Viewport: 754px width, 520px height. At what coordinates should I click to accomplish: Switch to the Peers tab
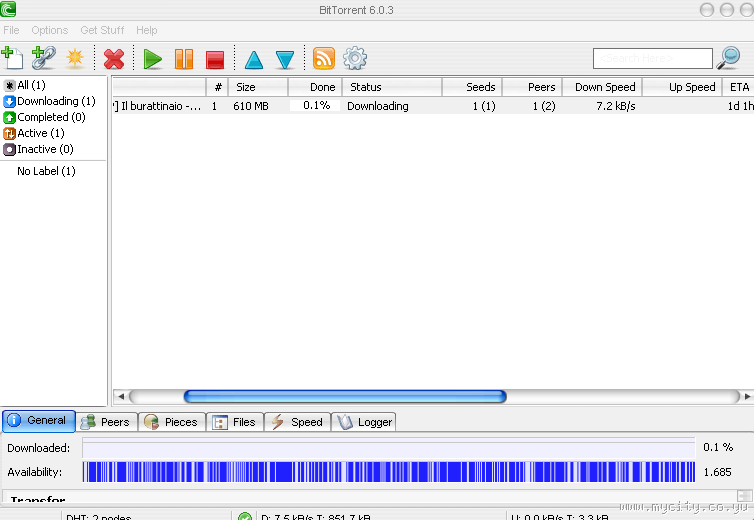tap(107, 422)
